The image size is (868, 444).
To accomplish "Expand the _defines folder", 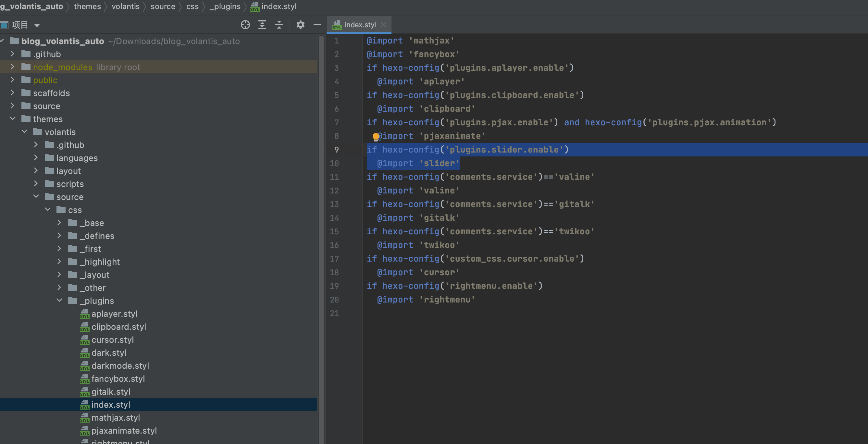I will (59, 236).
